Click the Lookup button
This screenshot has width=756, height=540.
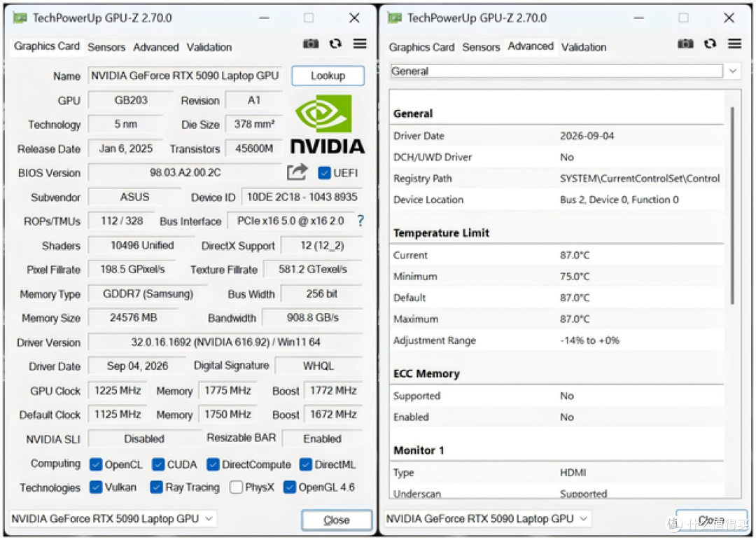(328, 76)
